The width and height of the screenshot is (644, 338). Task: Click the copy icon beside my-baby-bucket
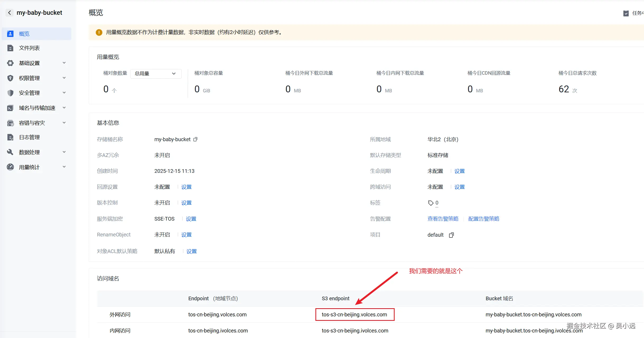[x=195, y=139]
